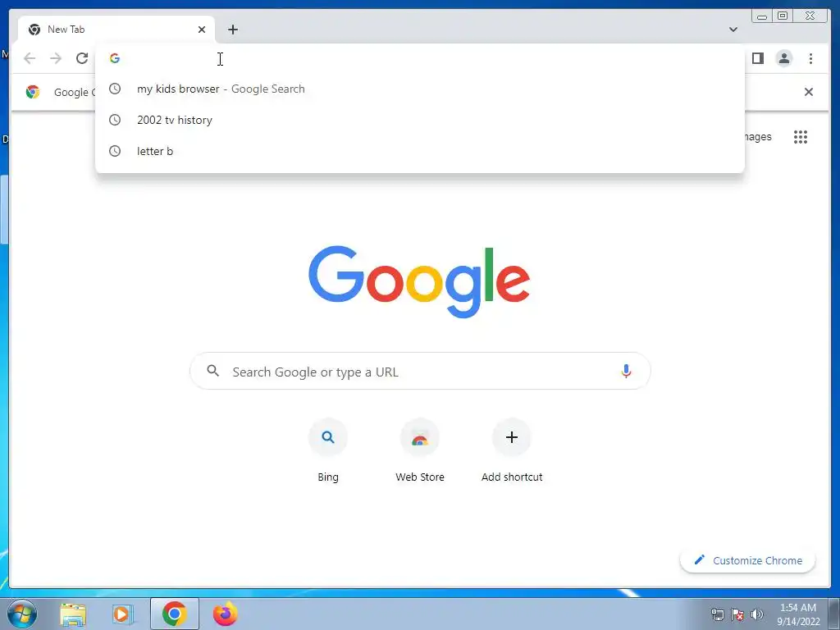This screenshot has width=840, height=630.
Task: Open Chrome's three-dot menu
Action: (810, 58)
